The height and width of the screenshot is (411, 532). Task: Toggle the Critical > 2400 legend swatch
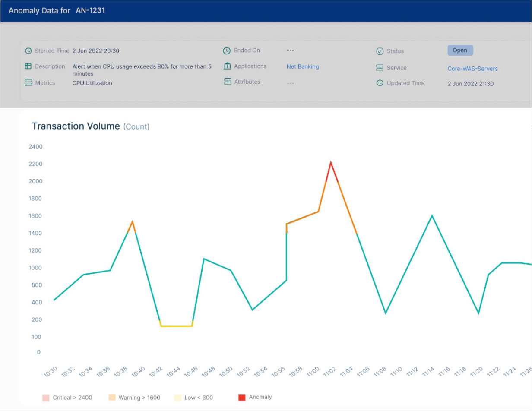point(46,398)
